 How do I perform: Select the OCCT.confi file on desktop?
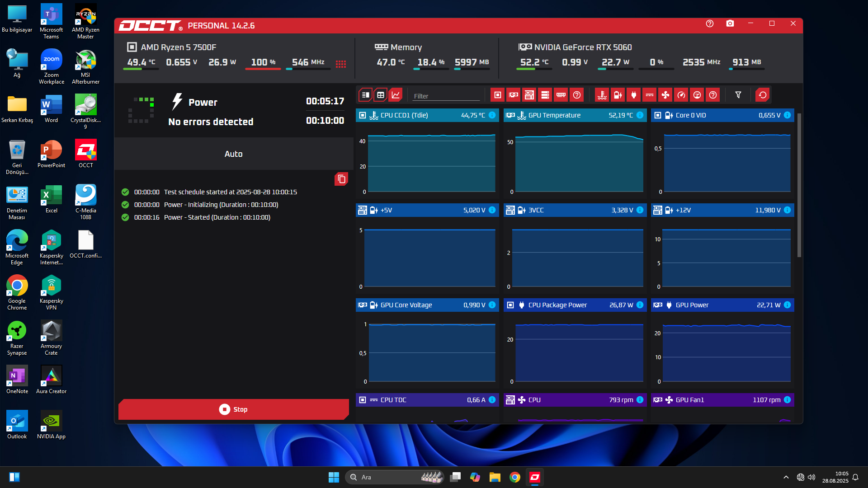coord(85,244)
